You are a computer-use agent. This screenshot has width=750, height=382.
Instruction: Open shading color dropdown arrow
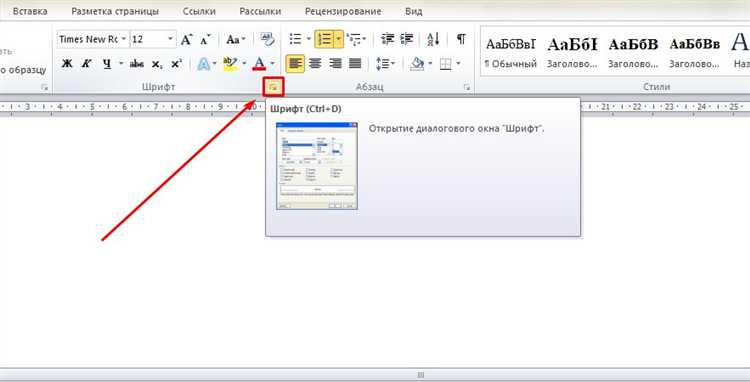(430, 64)
